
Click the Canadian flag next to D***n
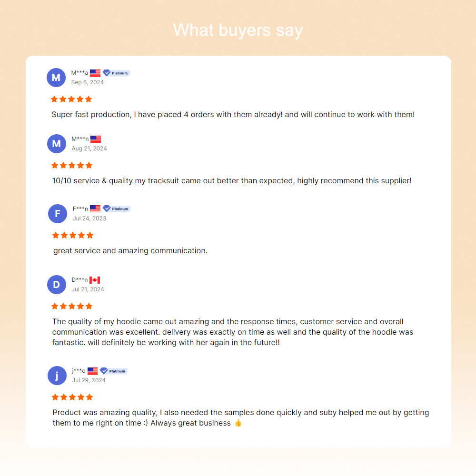click(95, 280)
